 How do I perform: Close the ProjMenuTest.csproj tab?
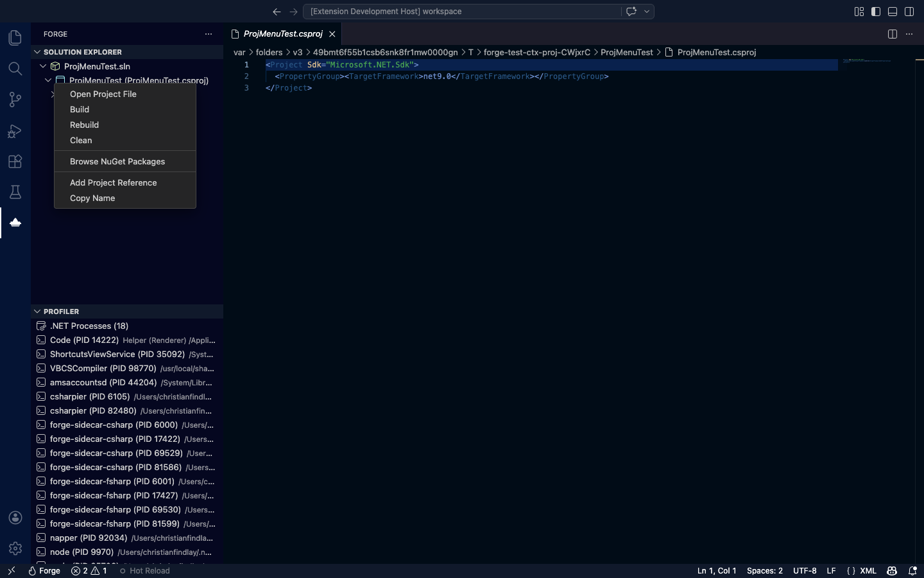[x=332, y=34]
